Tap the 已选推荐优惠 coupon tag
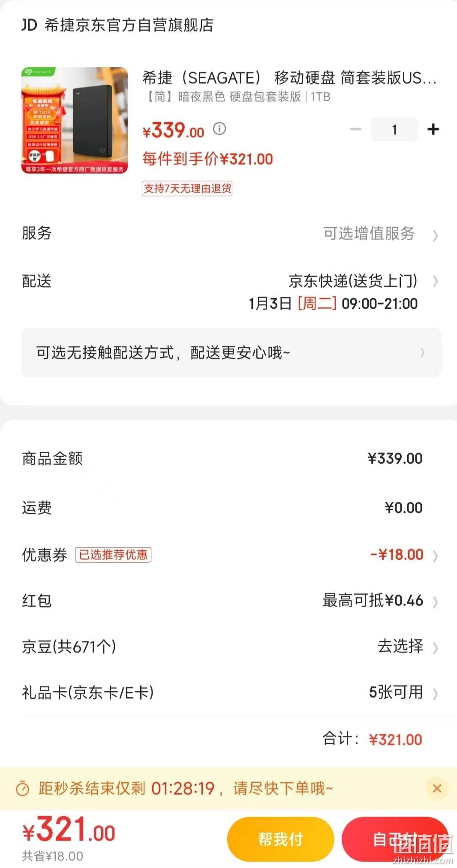This screenshot has height=868, width=457. [113, 555]
